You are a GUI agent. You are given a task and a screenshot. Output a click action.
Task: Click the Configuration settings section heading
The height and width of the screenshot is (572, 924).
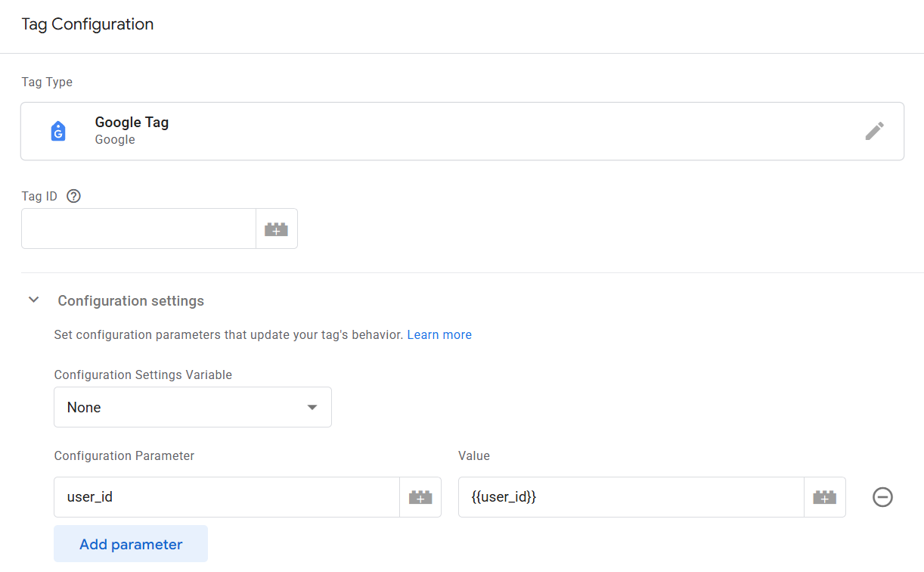point(131,300)
